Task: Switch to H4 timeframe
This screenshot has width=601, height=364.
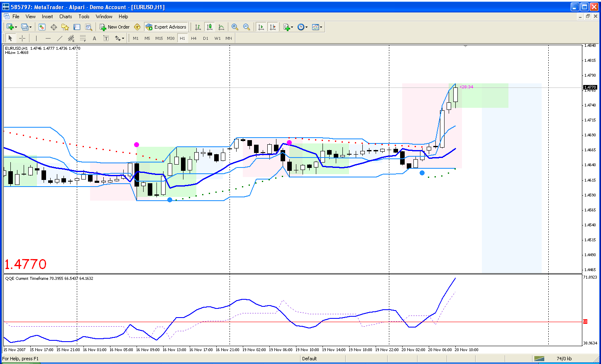Action: [194, 38]
